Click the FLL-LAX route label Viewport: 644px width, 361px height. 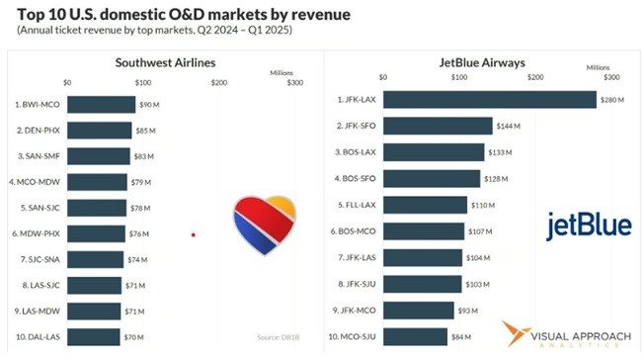click(357, 205)
